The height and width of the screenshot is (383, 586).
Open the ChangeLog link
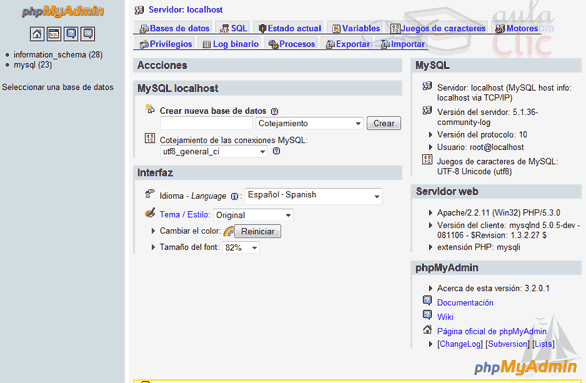(x=460, y=344)
